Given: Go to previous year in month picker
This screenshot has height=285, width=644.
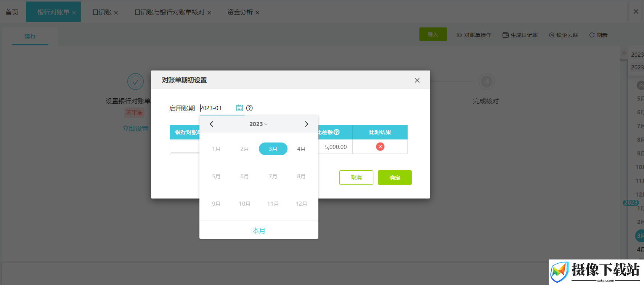Looking at the screenshot, I should (212, 124).
